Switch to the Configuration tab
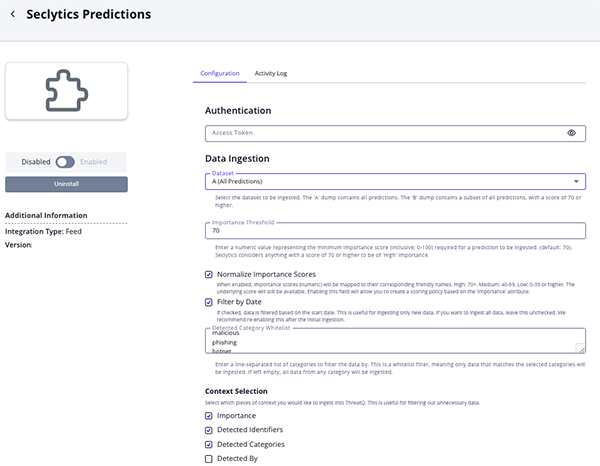This screenshot has height=466, width=600. tap(220, 73)
